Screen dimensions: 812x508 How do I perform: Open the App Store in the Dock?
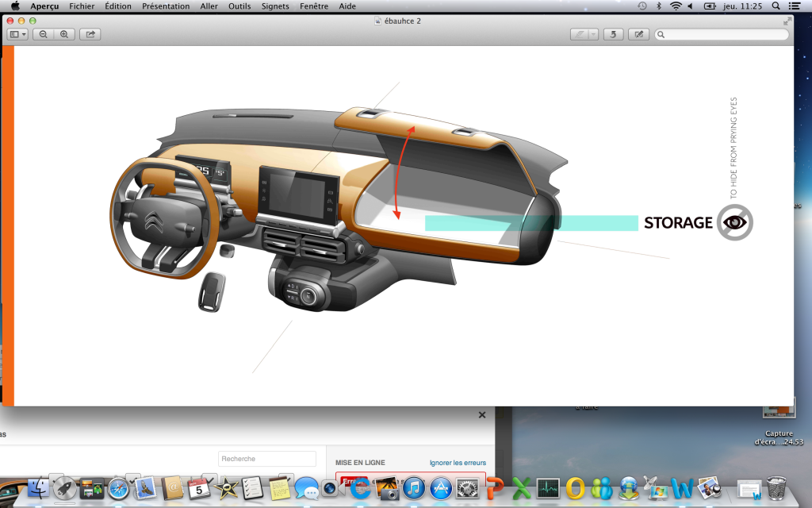click(x=440, y=487)
